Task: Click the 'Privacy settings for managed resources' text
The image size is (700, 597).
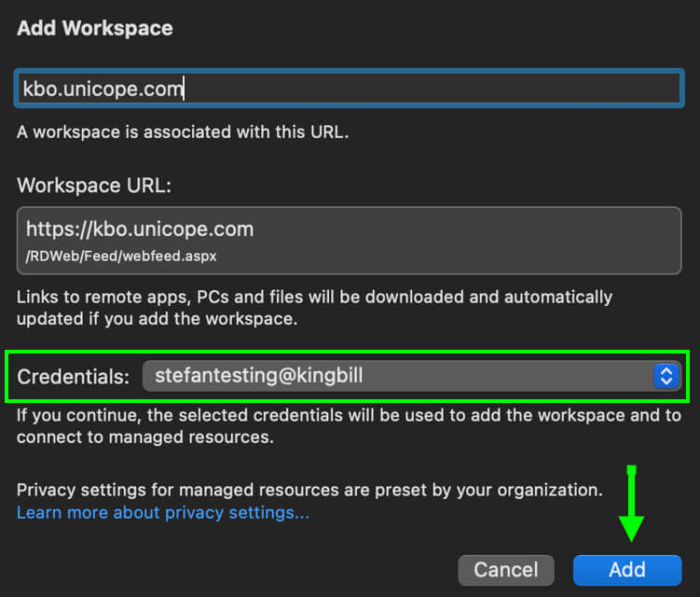Action: [309, 489]
